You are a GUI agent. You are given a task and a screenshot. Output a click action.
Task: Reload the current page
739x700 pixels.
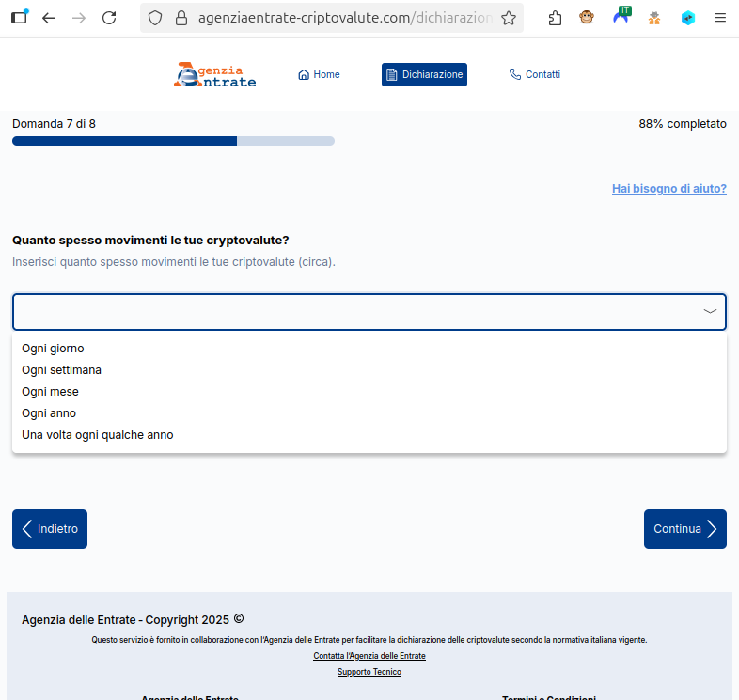coord(109,18)
